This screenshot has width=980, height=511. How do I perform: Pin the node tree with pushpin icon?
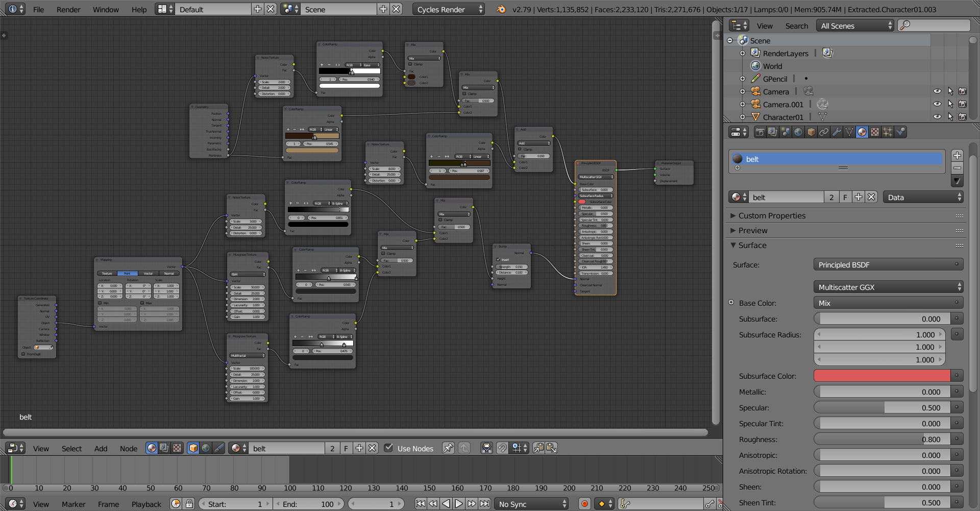coord(448,448)
